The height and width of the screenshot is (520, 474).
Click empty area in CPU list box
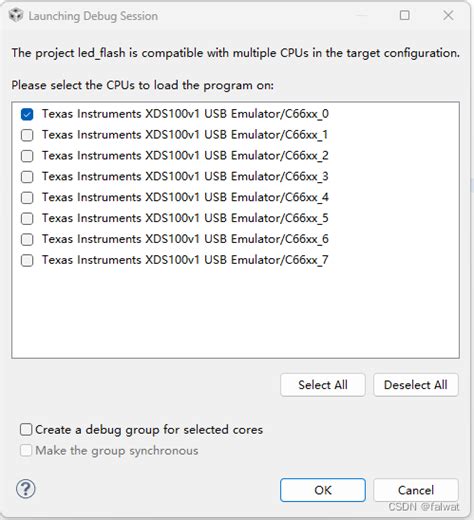pyautogui.click(x=235, y=313)
